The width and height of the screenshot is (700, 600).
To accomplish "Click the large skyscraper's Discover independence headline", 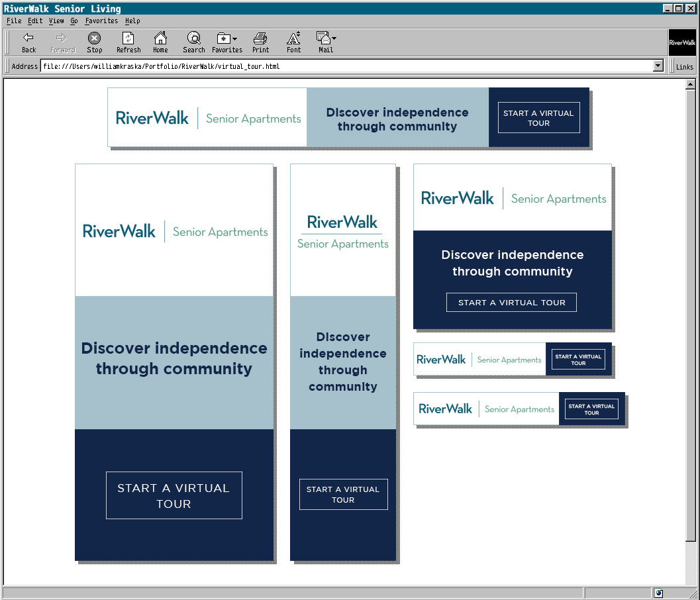I will coord(174,358).
